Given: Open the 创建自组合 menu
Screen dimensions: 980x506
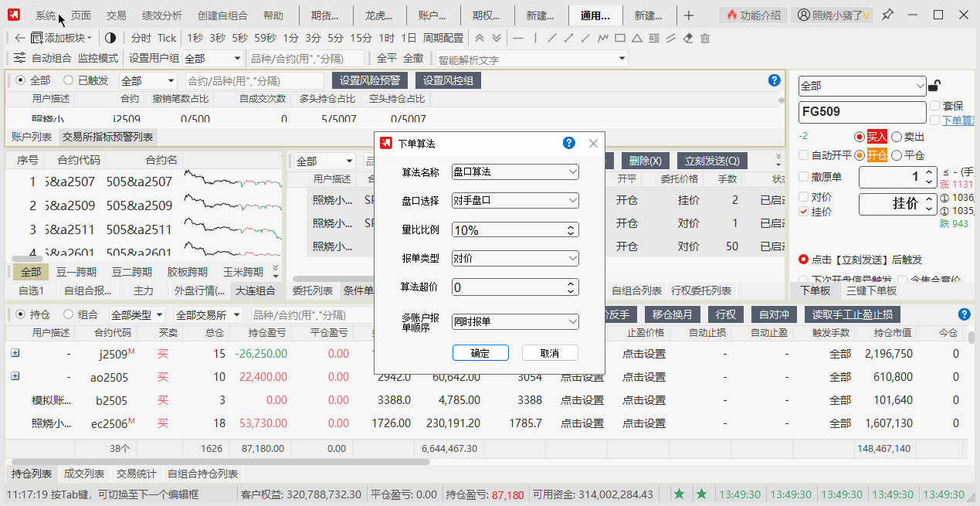Looking at the screenshot, I should (223, 15).
